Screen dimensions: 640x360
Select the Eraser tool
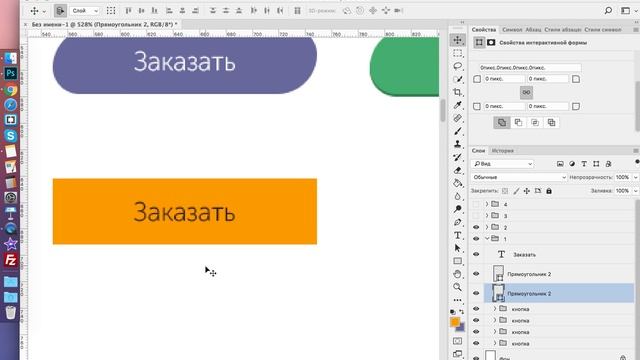click(457, 170)
